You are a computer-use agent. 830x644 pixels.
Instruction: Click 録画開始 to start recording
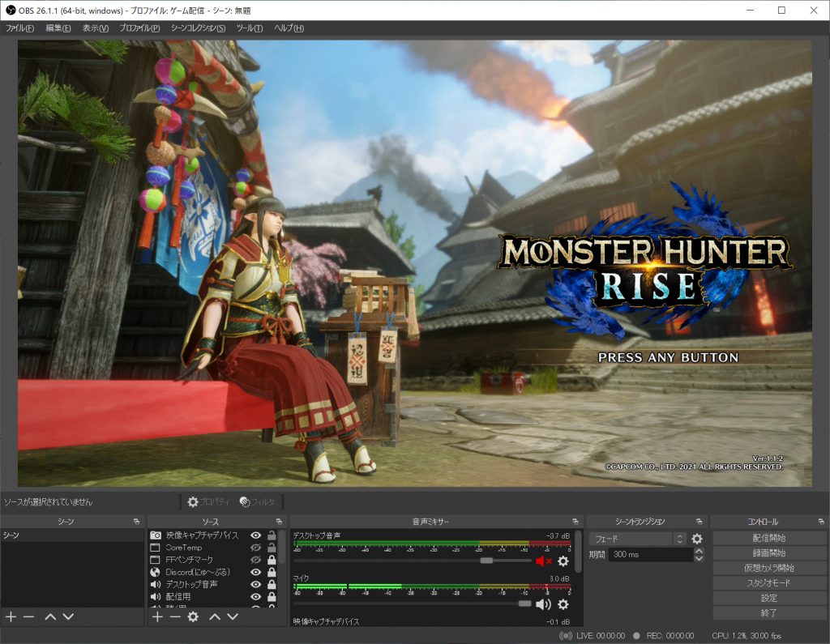tap(768, 553)
